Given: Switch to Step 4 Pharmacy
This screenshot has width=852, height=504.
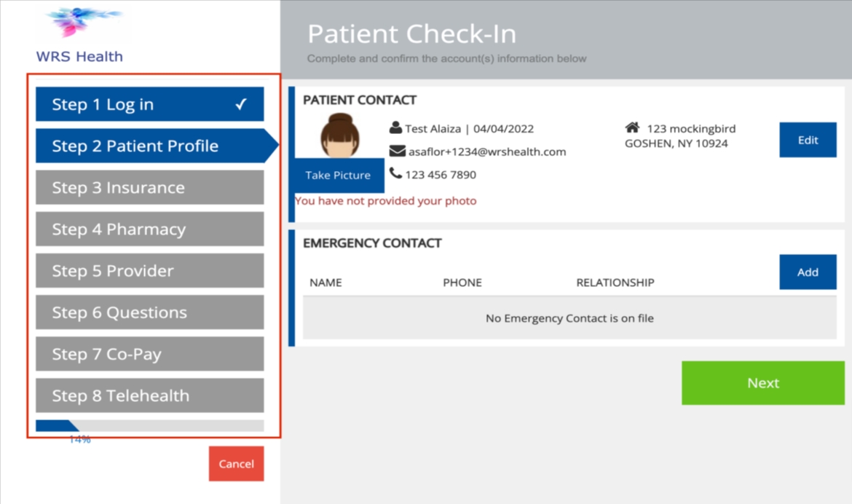Looking at the screenshot, I should pyautogui.click(x=149, y=229).
